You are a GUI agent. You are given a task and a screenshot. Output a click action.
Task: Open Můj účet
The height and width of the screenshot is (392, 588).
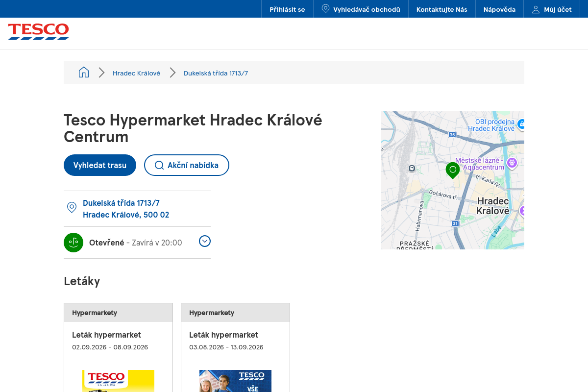pos(552,9)
